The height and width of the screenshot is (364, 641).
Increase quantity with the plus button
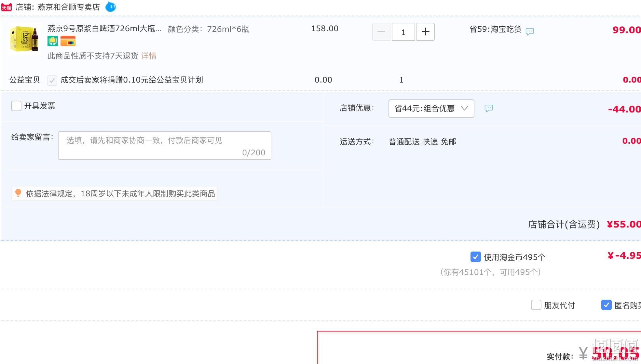pyautogui.click(x=426, y=32)
